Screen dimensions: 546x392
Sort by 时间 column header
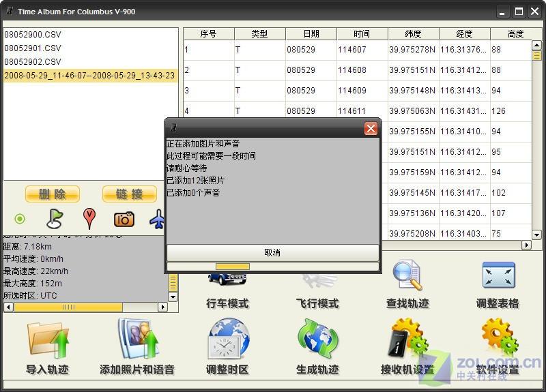pos(362,34)
